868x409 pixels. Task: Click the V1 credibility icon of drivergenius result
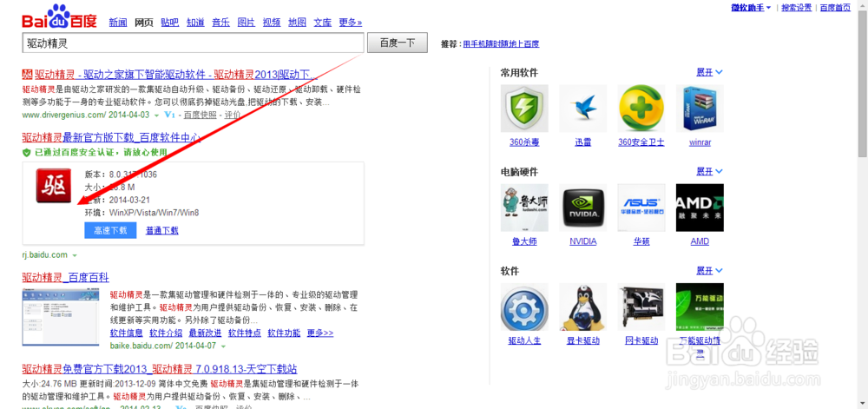click(x=170, y=115)
